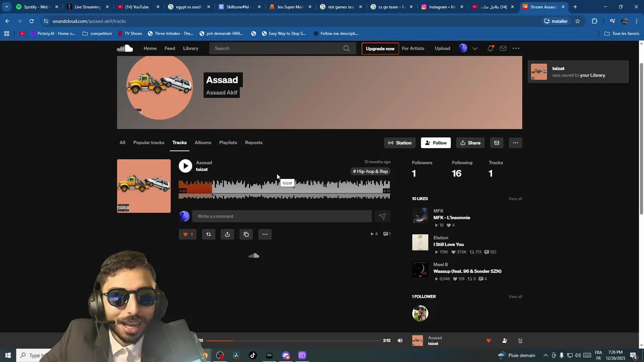The width and height of the screenshot is (644, 362).
Task: Open the messages envelope in the header
Action: [x=503, y=48]
